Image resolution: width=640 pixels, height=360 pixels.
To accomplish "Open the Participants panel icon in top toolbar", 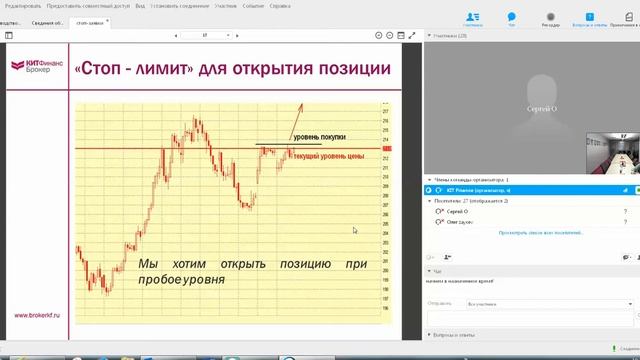I will coord(473,17).
